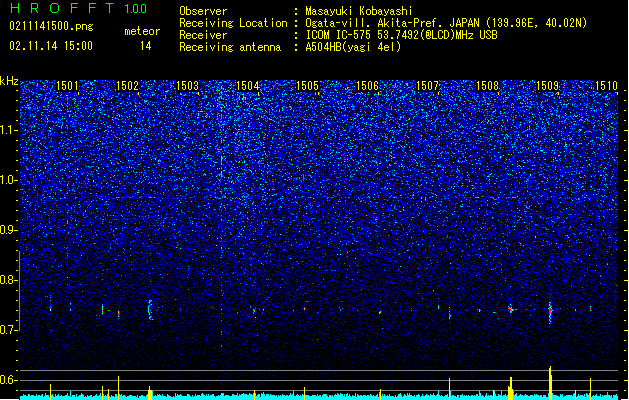Click the meteor count value 14
Viewport: 629px width, 400px height.
click(x=146, y=46)
